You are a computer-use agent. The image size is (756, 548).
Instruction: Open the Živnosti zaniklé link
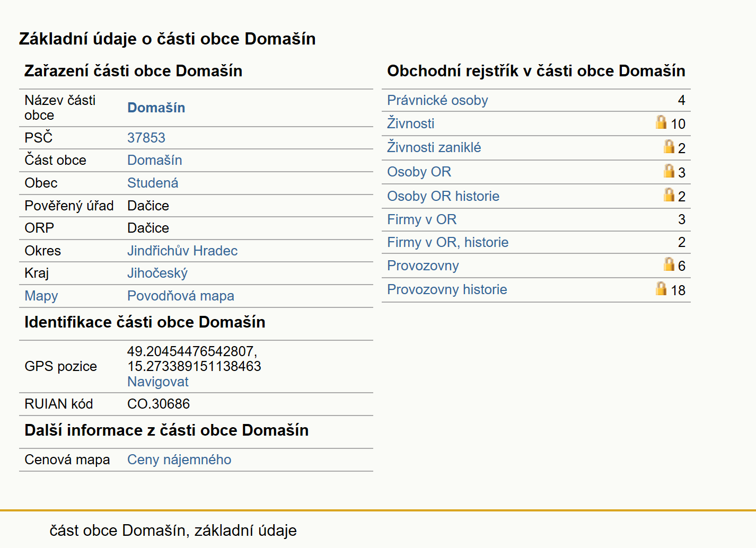(x=434, y=147)
